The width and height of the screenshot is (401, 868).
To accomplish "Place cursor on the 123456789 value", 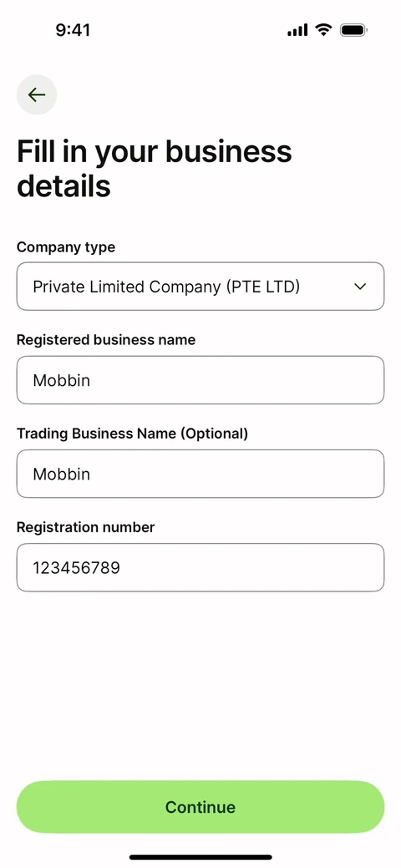I will click(76, 567).
